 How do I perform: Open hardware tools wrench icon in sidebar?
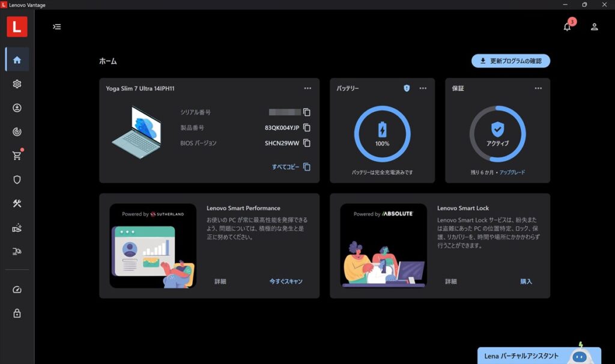click(x=17, y=204)
